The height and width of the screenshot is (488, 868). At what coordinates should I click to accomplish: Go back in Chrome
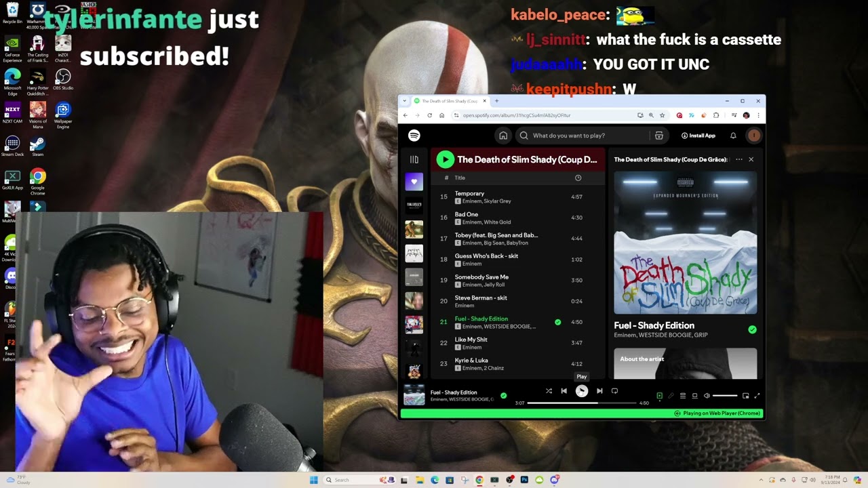tap(405, 115)
